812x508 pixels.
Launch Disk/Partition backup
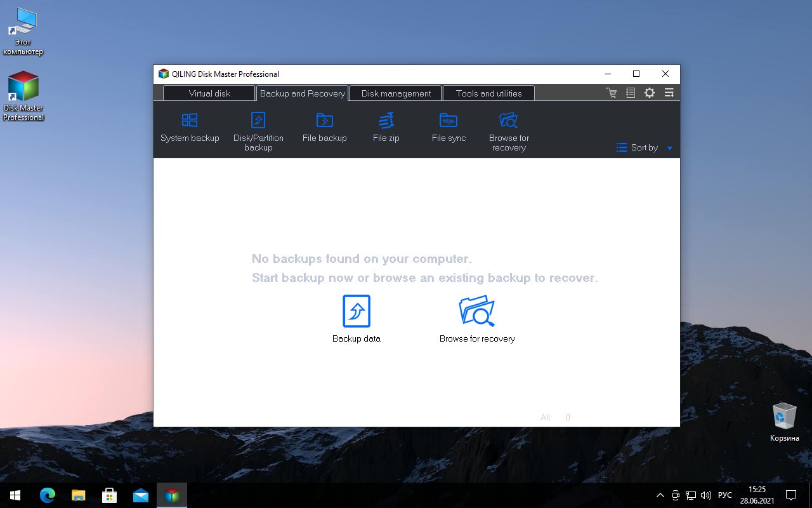click(x=258, y=132)
